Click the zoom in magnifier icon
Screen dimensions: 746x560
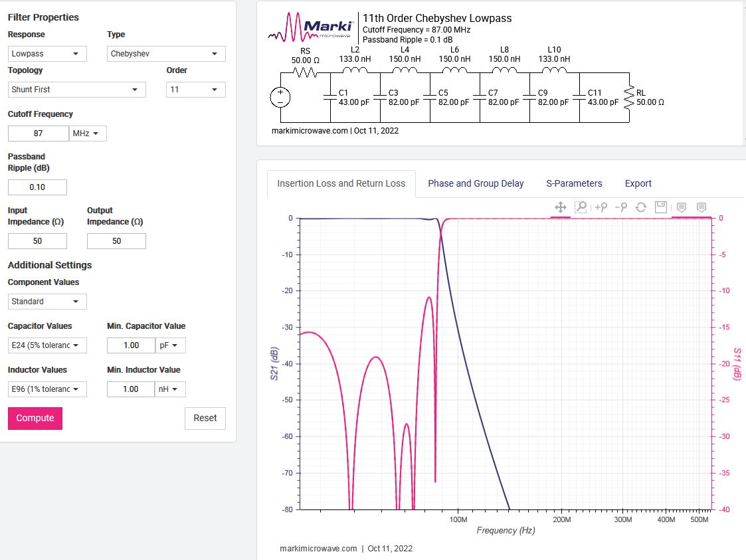tap(601, 207)
